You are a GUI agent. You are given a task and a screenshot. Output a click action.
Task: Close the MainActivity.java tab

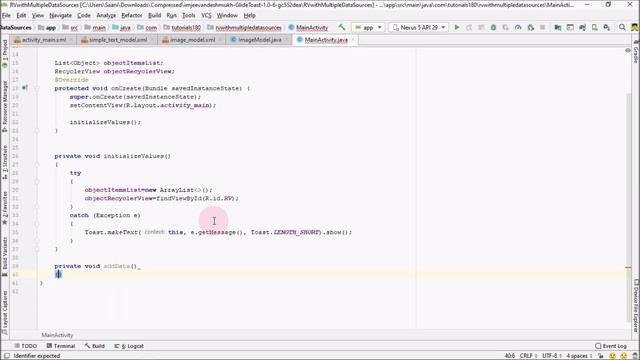click(x=353, y=40)
